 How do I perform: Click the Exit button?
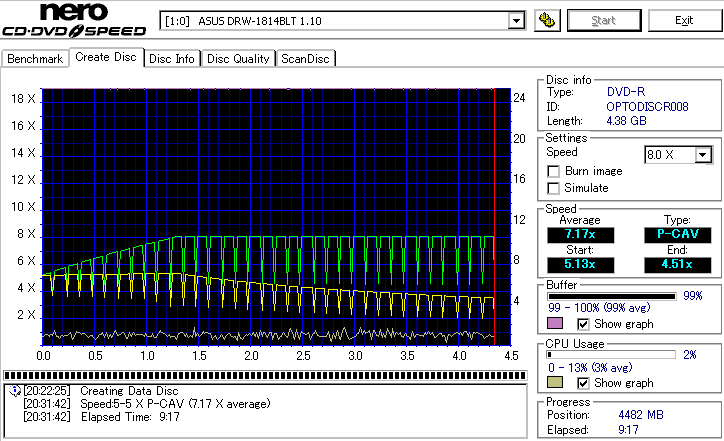coord(684,20)
